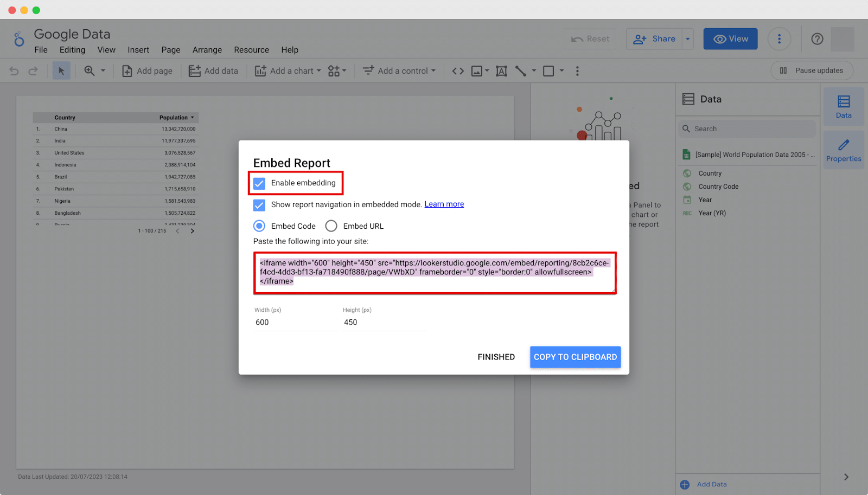Open the help question mark icon
Viewport: 868px width, 495px height.
click(817, 39)
